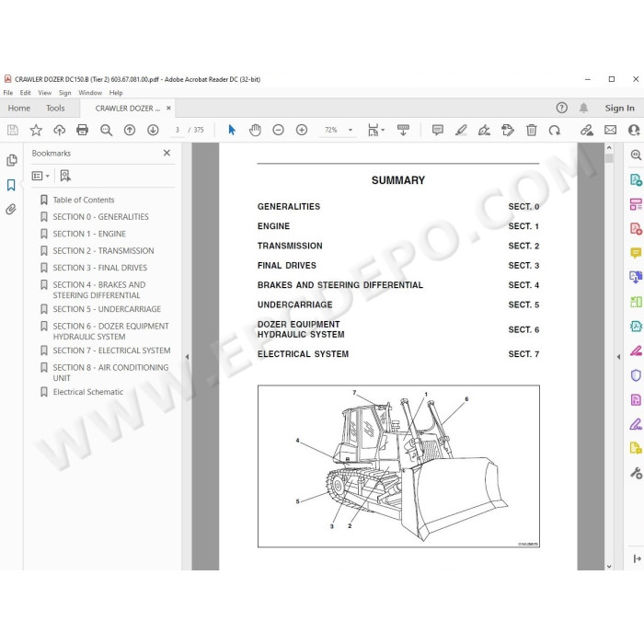Screen dimensions: 644x644
Task: Add a comment sticky note icon
Action: point(438,131)
